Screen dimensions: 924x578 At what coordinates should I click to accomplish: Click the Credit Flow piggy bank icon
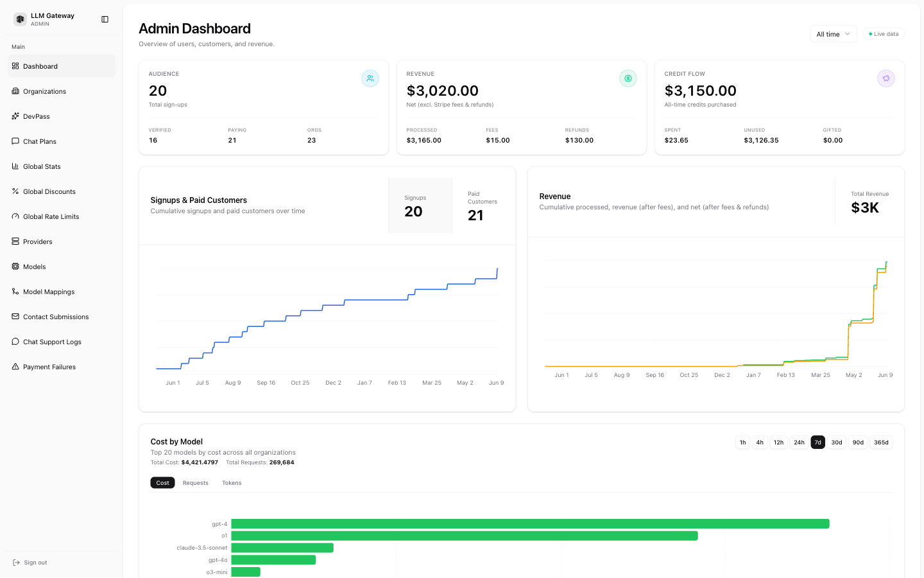tap(886, 78)
